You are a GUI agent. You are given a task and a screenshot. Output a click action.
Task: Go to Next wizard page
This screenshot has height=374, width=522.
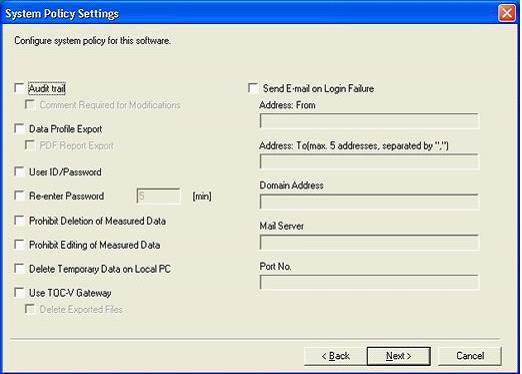pos(399,356)
